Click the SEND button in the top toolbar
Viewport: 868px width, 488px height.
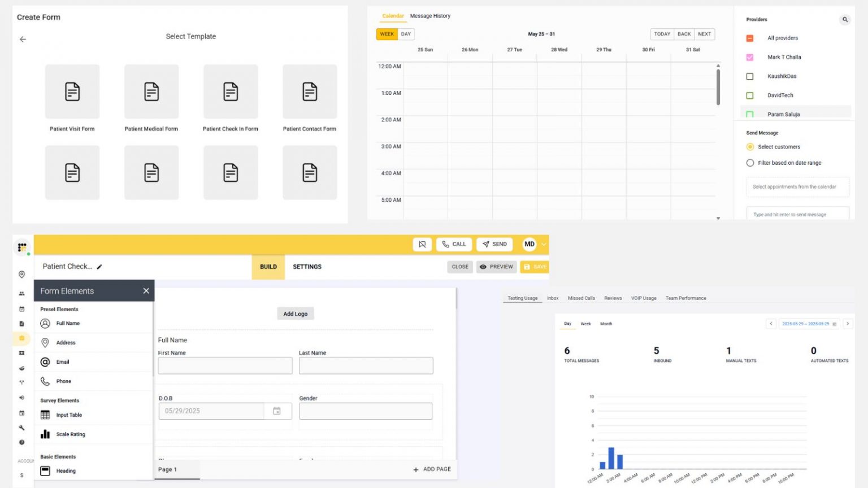pyautogui.click(x=494, y=244)
